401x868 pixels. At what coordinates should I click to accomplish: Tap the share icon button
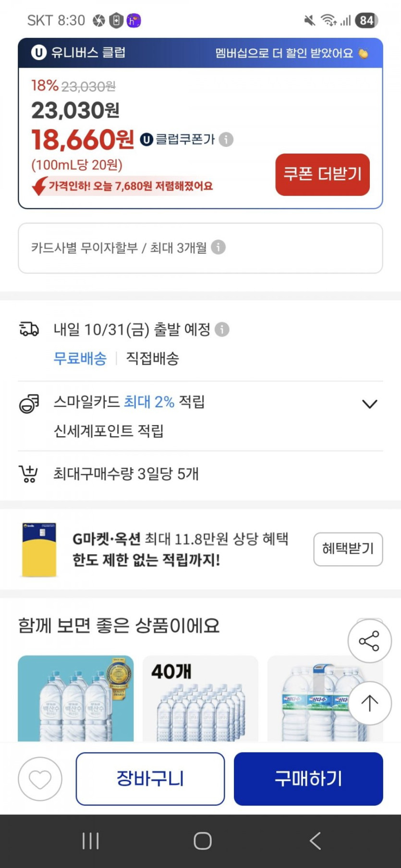coord(369,641)
